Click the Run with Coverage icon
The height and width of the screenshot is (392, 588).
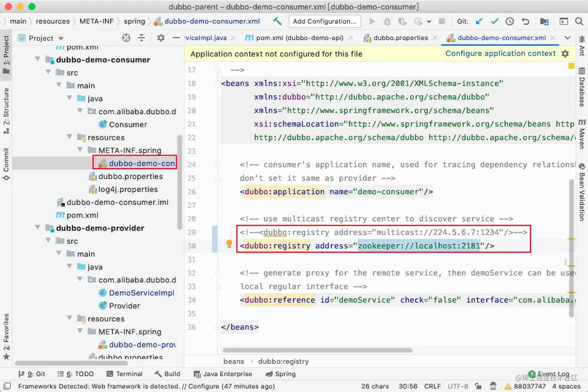coord(402,21)
